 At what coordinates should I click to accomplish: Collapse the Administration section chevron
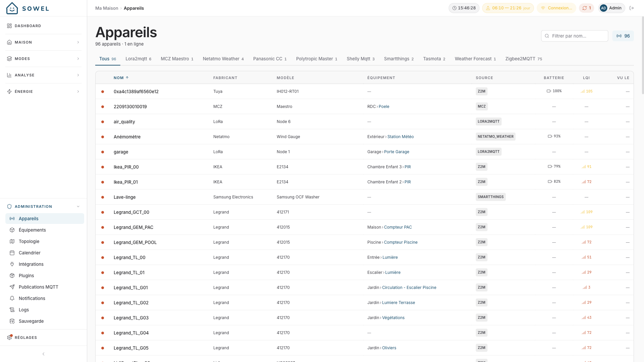(78, 206)
